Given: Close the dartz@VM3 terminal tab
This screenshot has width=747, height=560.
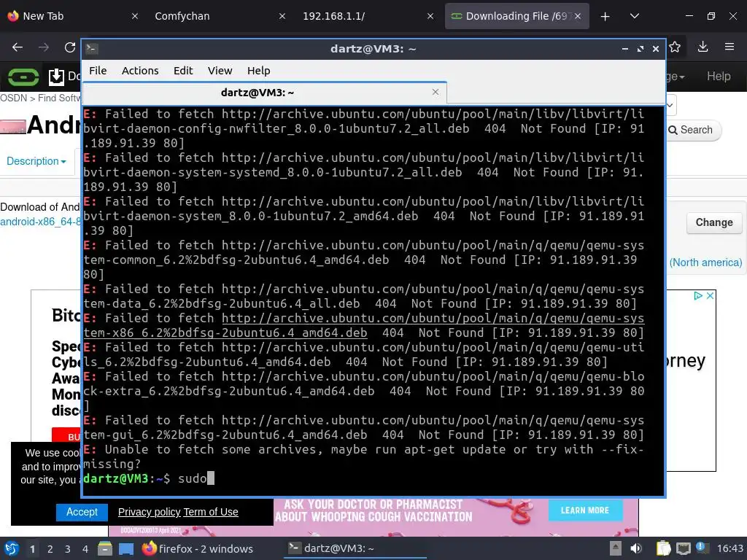Looking at the screenshot, I should coord(435,92).
